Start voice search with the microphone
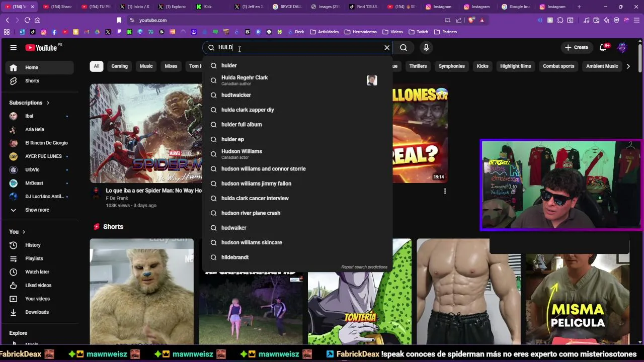644x362 pixels. 426,48
